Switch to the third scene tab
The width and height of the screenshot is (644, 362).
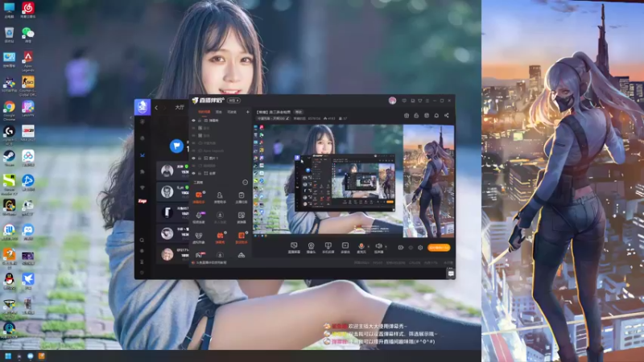[232, 112]
